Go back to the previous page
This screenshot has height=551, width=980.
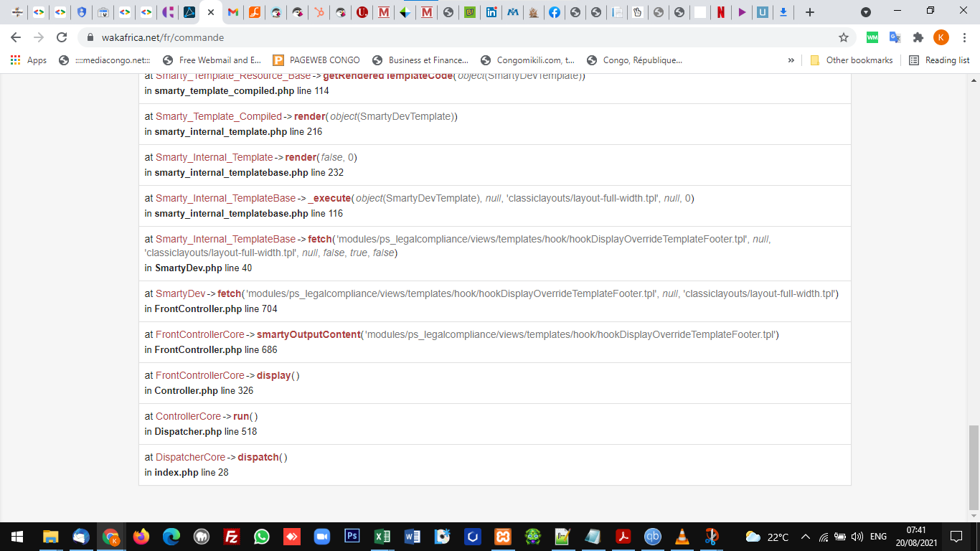(x=16, y=37)
